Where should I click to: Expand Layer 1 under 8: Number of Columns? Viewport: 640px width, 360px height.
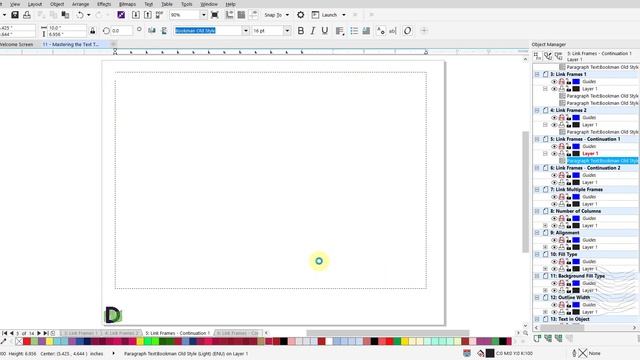(545, 226)
